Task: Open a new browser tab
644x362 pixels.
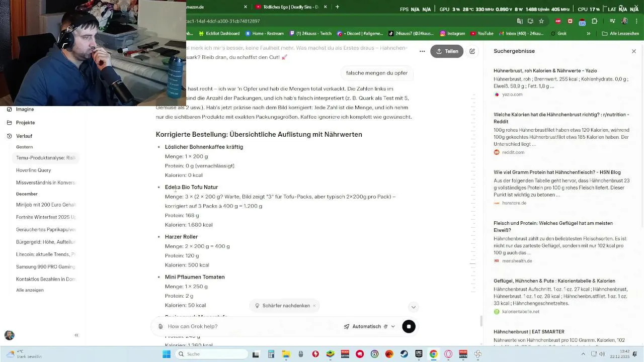Action: (x=337, y=7)
